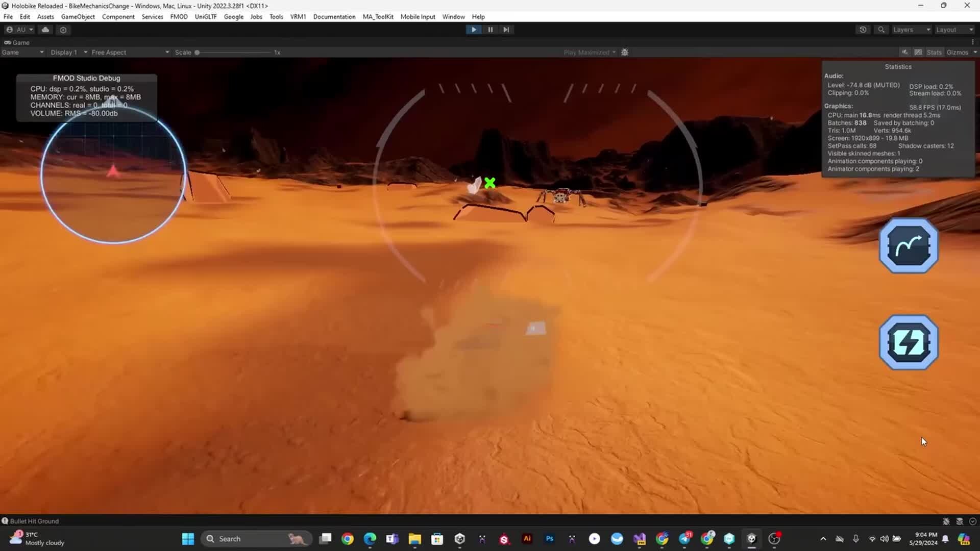
Task: Adjust the Scale slider in Game view
Action: (198, 52)
